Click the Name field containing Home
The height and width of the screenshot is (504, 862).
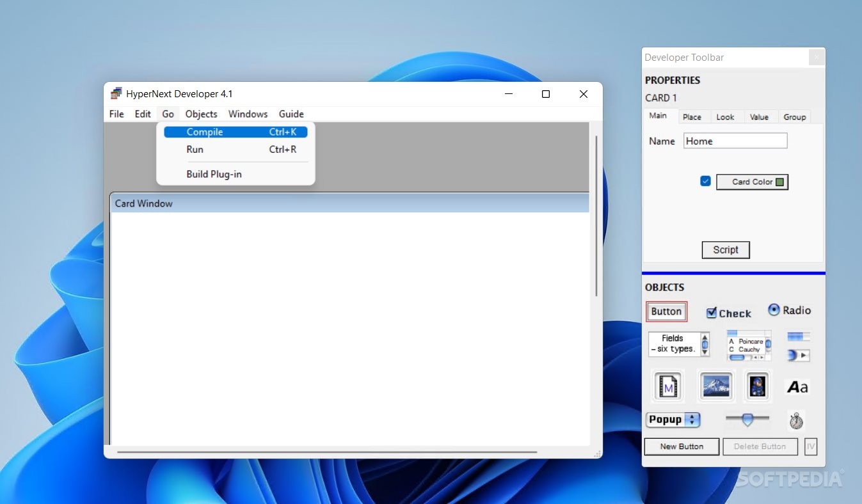click(735, 141)
